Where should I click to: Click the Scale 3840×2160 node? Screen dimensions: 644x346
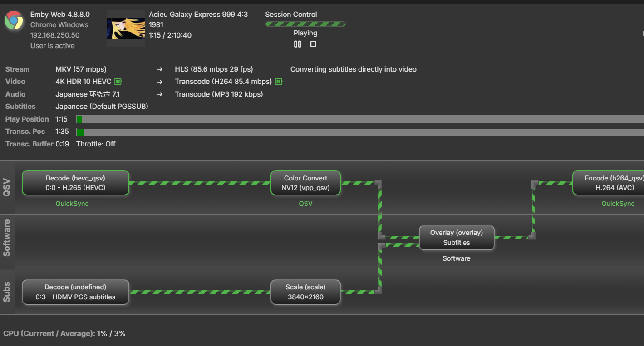(305, 292)
